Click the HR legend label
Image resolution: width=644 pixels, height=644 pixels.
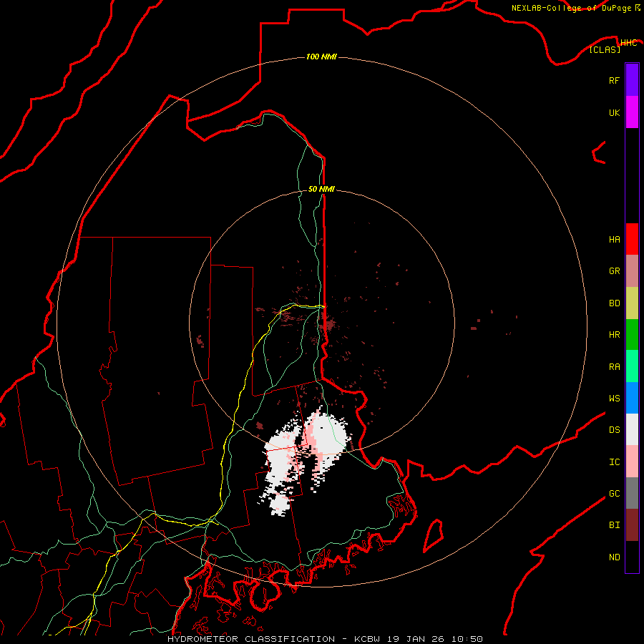614,335
